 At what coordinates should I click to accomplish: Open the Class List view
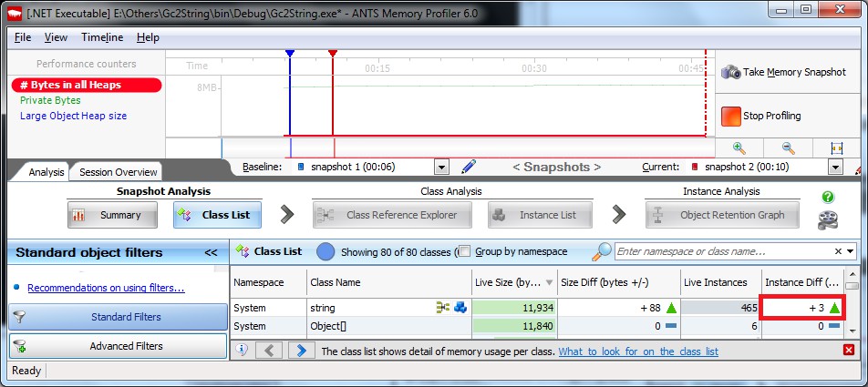pyautogui.click(x=218, y=215)
